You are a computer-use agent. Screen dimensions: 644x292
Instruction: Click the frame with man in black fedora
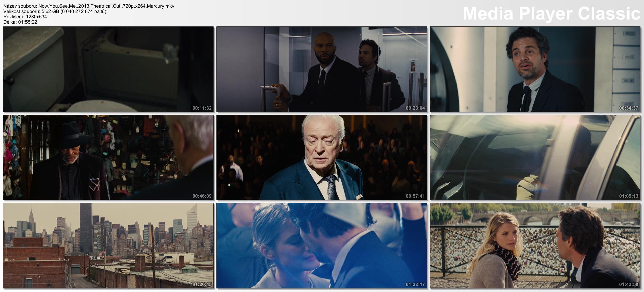[x=108, y=157]
